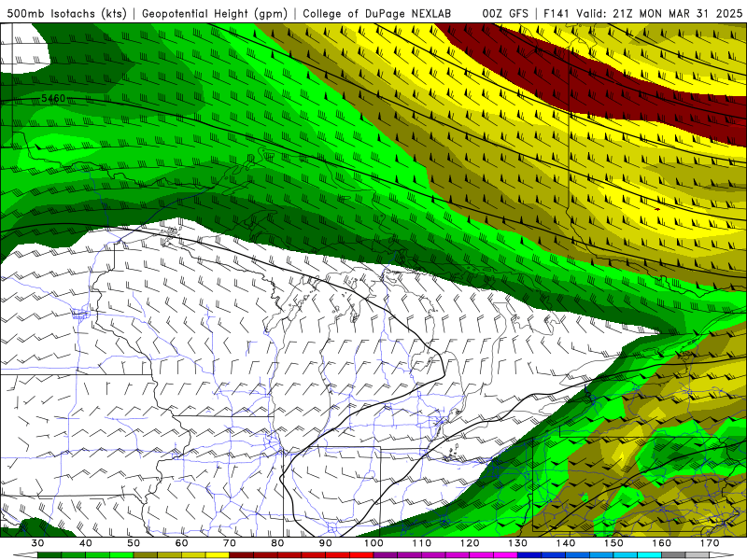This screenshot has width=747, height=560.
Task: Click the 120 value on the color scale
Action: [470, 543]
